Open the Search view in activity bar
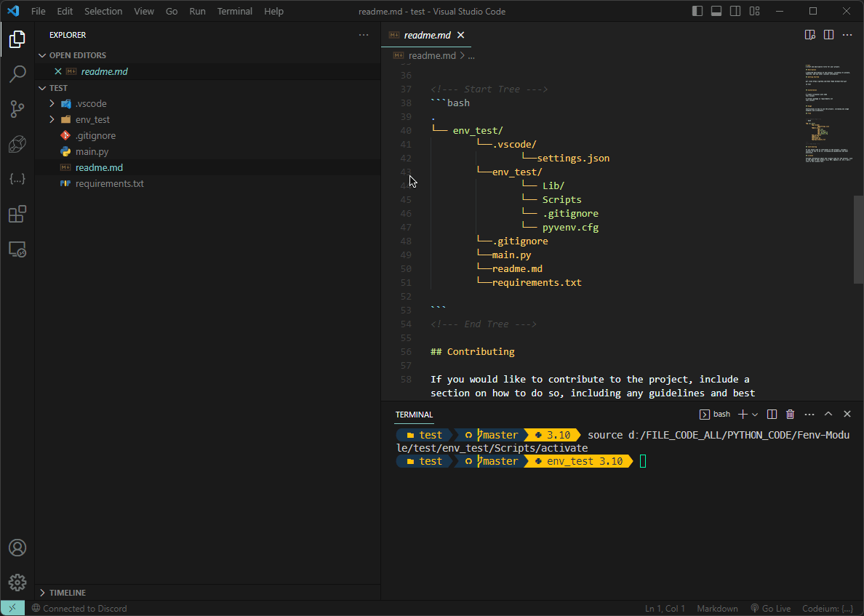The image size is (864, 616). 17,73
